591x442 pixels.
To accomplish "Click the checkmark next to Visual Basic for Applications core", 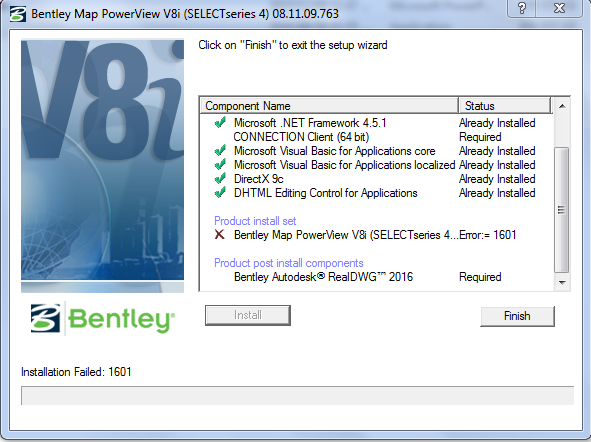I will point(220,151).
